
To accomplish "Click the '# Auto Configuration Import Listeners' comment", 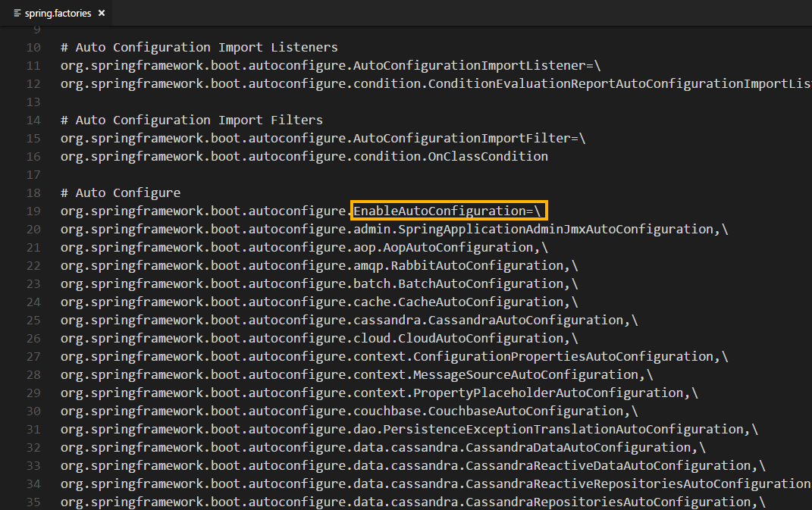I will pos(199,47).
